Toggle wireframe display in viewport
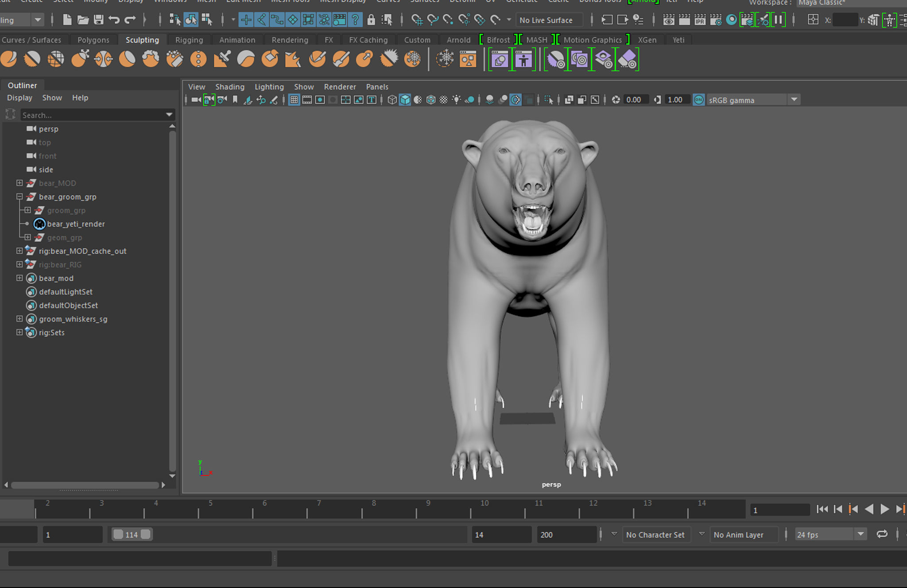Image resolution: width=907 pixels, height=588 pixels. (392, 100)
